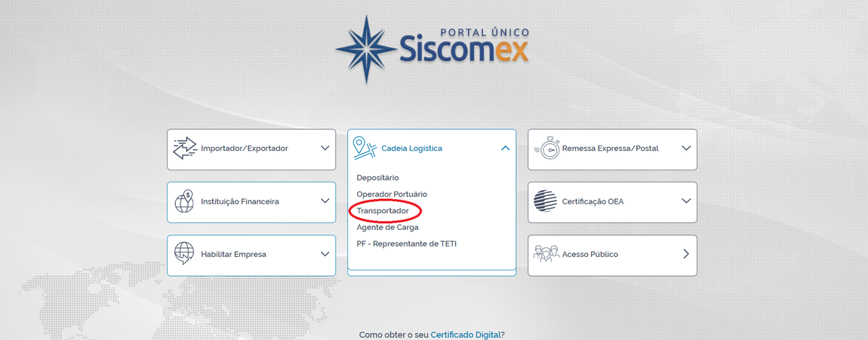
Task: Expand the Certificação OEA chevron
Action: pos(686,201)
